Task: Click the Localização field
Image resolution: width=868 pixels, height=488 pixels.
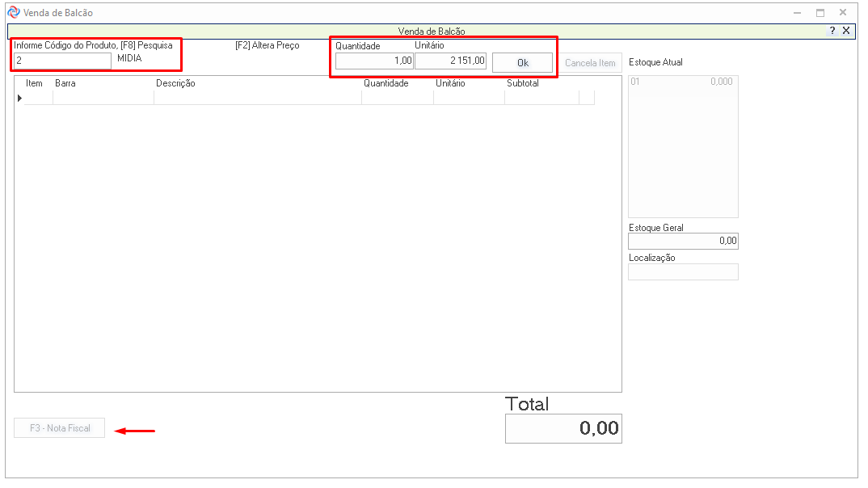Action: click(683, 272)
